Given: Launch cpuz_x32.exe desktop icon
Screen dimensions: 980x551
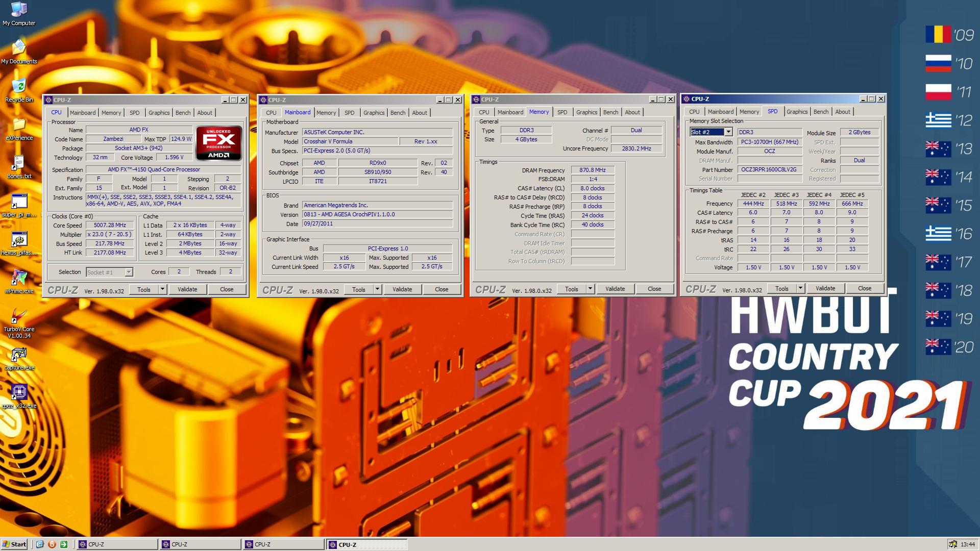Looking at the screenshot, I should [x=19, y=396].
